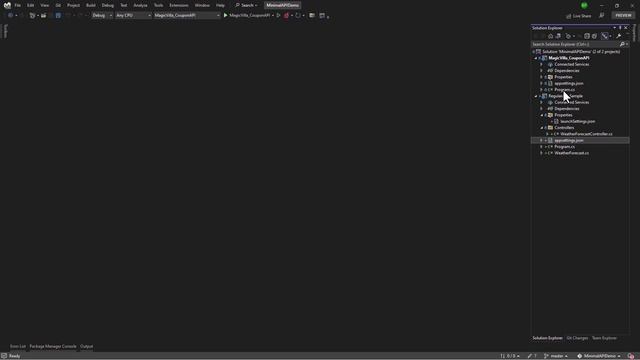This screenshot has height=360, width=640.
Task: Open the Debug menu
Action: click(x=108, y=5)
